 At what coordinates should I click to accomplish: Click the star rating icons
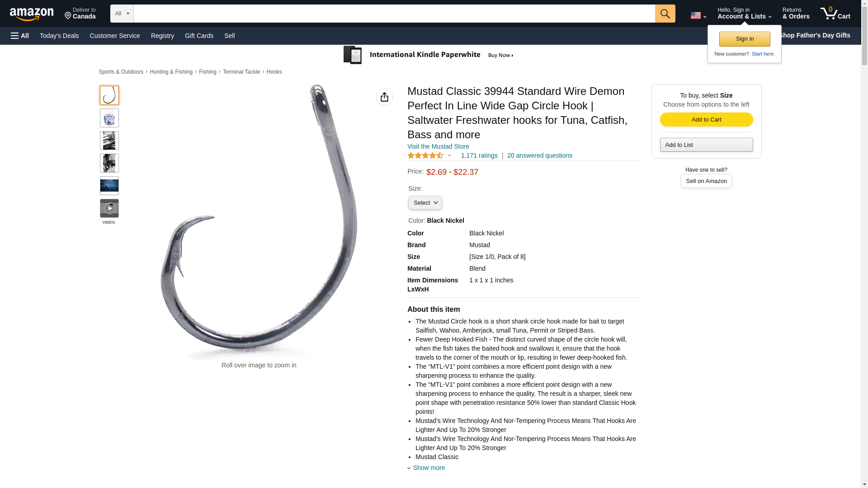click(425, 155)
